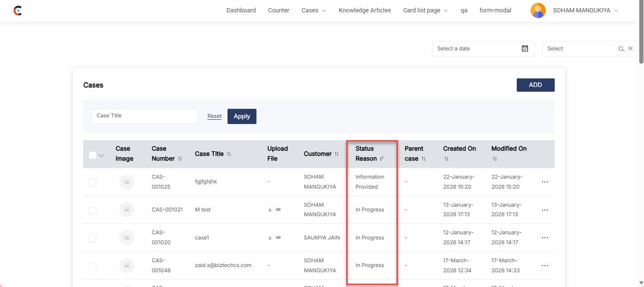Check the box for case CAS-001025
Viewport: 644px width, 287px height.
click(x=93, y=182)
